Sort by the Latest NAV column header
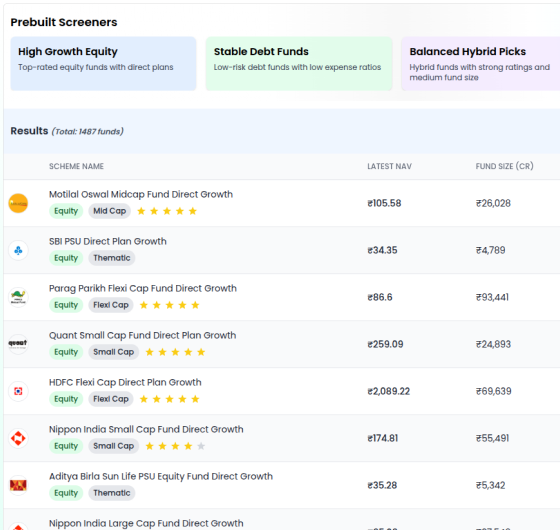Image resolution: width=560 pixels, height=530 pixels. 389,166
